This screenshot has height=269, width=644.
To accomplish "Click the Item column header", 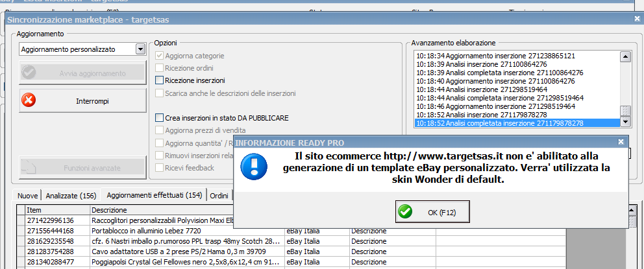I will coord(58,210).
